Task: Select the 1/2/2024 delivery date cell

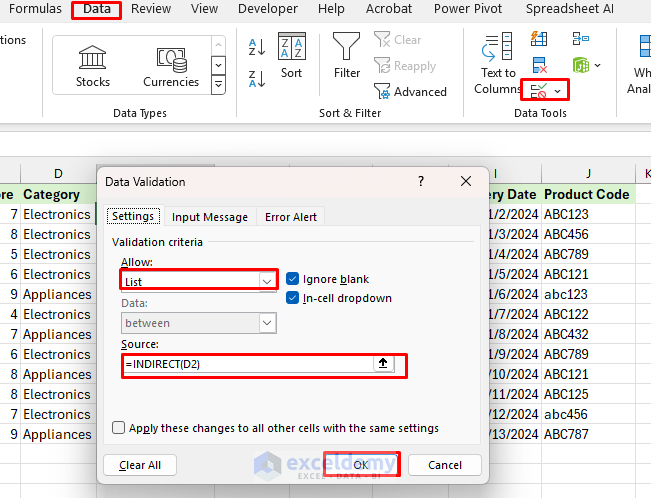Action: pos(515,214)
